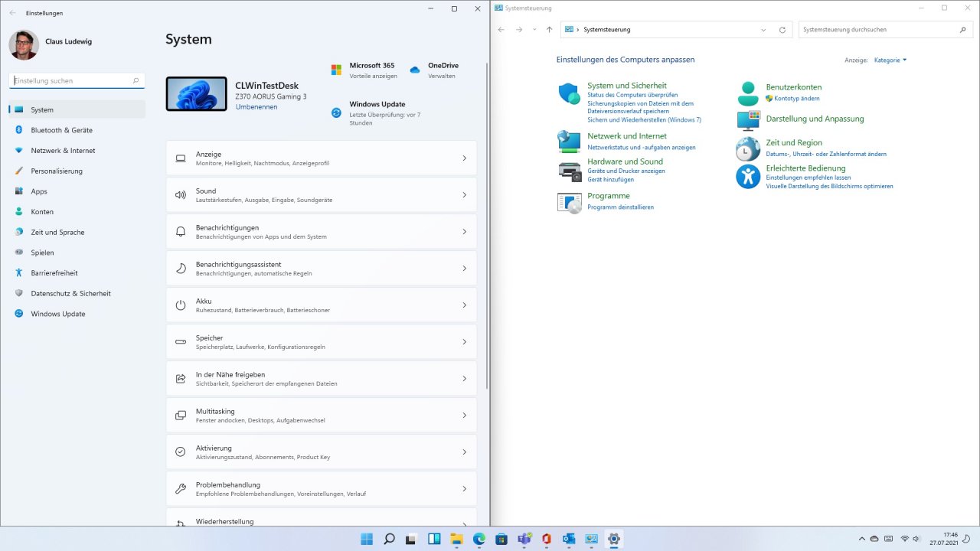Viewport: 980px width, 551px height.
Task: Click the System und Sicherheit shield icon
Action: tap(569, 94)
